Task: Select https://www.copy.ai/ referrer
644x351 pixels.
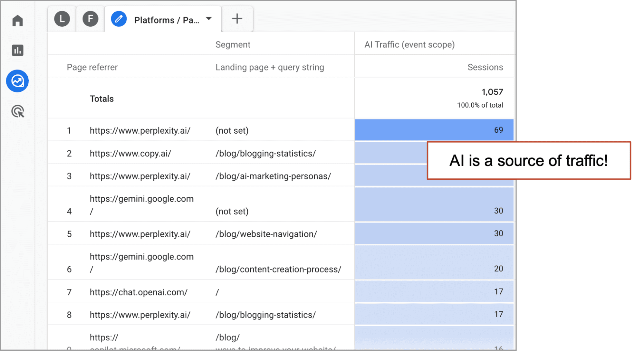Action: (130, 154)
